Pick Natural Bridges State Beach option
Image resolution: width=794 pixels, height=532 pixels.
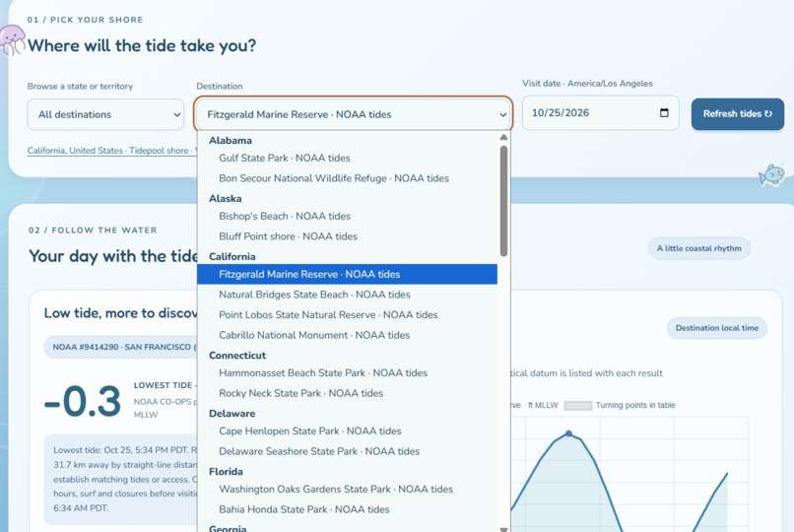click(x=347, y=295)
